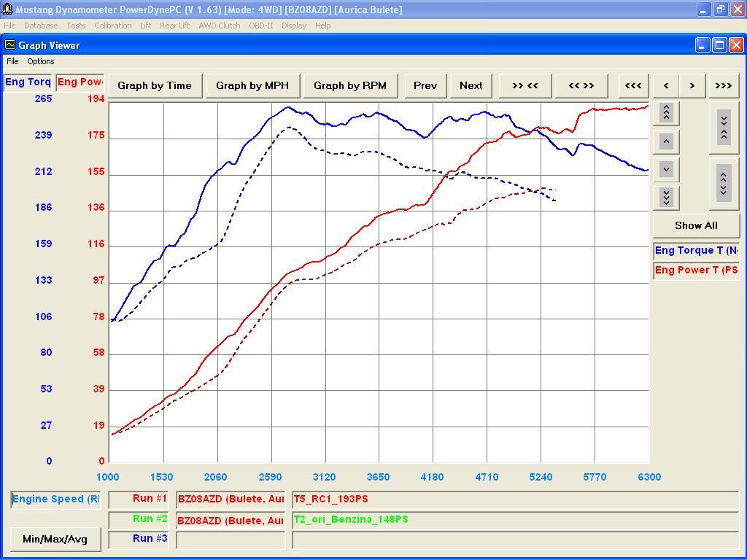The image size is (747, 560).
Task: Click the single > pan-right button
Action: click(692, 86)
